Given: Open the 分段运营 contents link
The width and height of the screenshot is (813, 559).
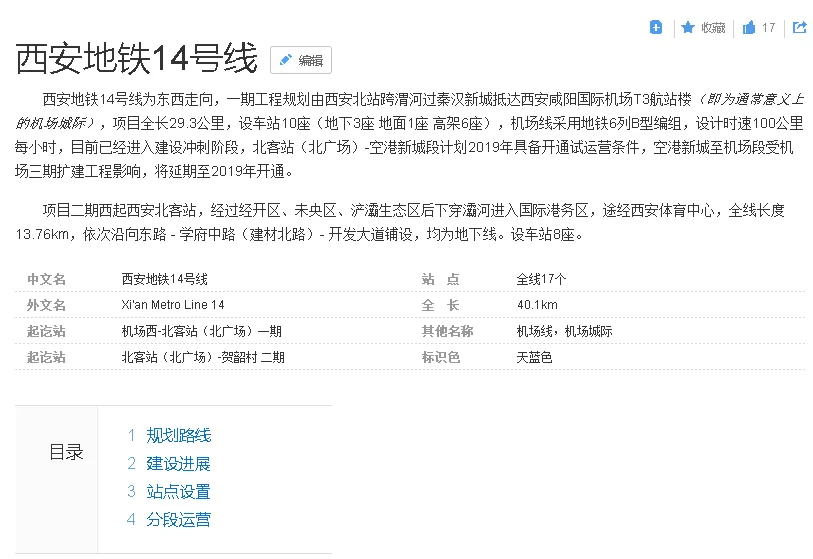Looking at the screenshot, I should 178,519.
